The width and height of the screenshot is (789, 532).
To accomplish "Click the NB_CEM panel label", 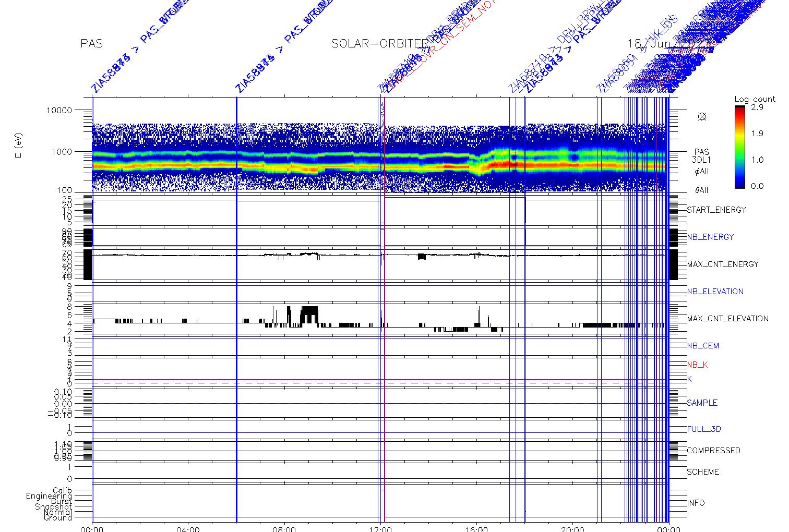I will 703,345.
